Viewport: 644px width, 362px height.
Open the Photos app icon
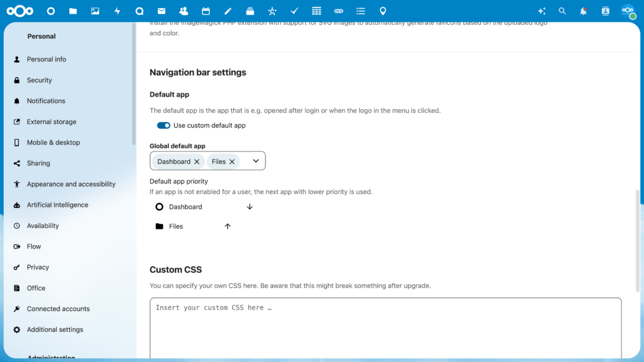point(95,11)
